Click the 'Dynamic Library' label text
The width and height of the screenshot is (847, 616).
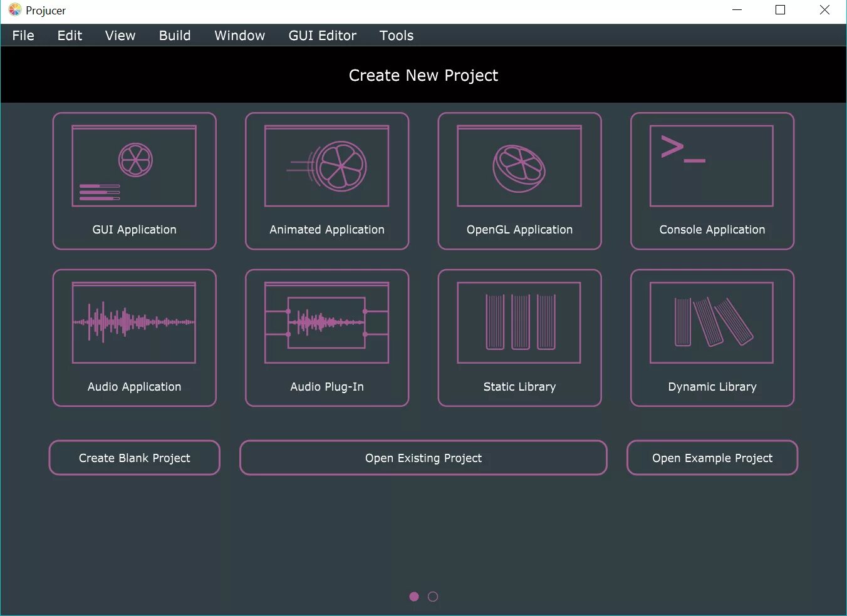point(712,387)
